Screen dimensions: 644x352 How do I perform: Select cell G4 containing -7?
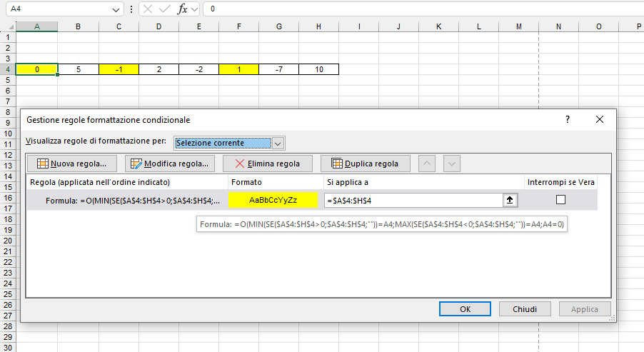279,69
